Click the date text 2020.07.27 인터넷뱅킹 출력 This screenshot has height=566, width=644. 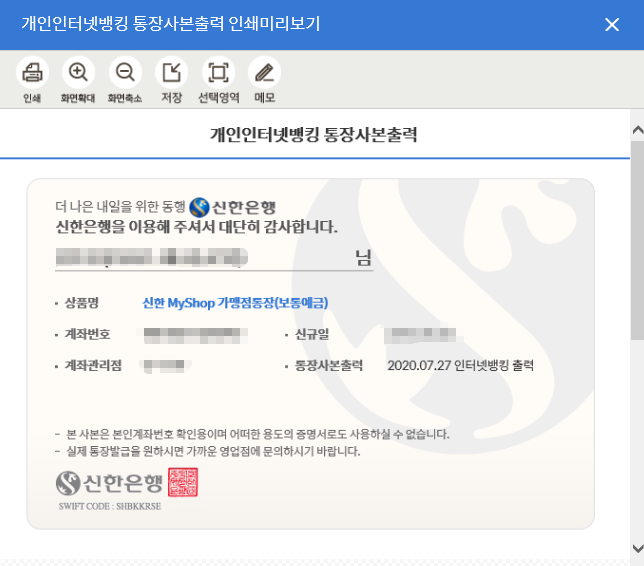tap(460, 365)
